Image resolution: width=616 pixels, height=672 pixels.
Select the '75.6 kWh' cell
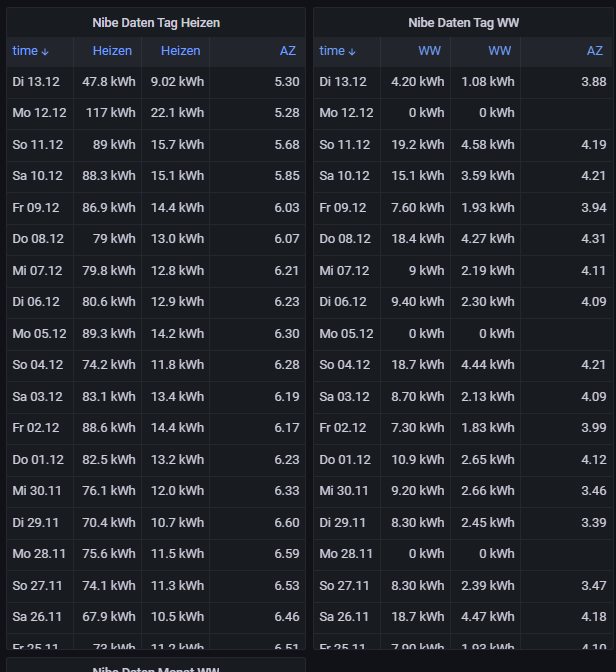[109, 554]
